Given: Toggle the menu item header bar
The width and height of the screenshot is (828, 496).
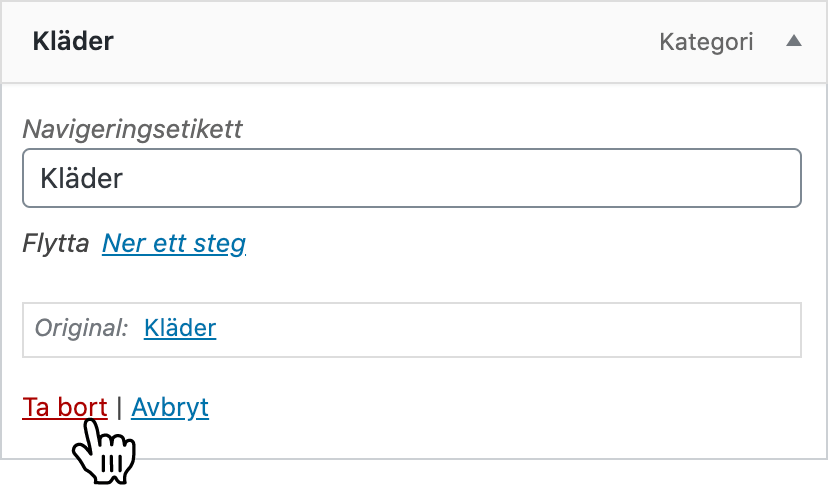Looking at the screenshot, I should coord(400,42).
